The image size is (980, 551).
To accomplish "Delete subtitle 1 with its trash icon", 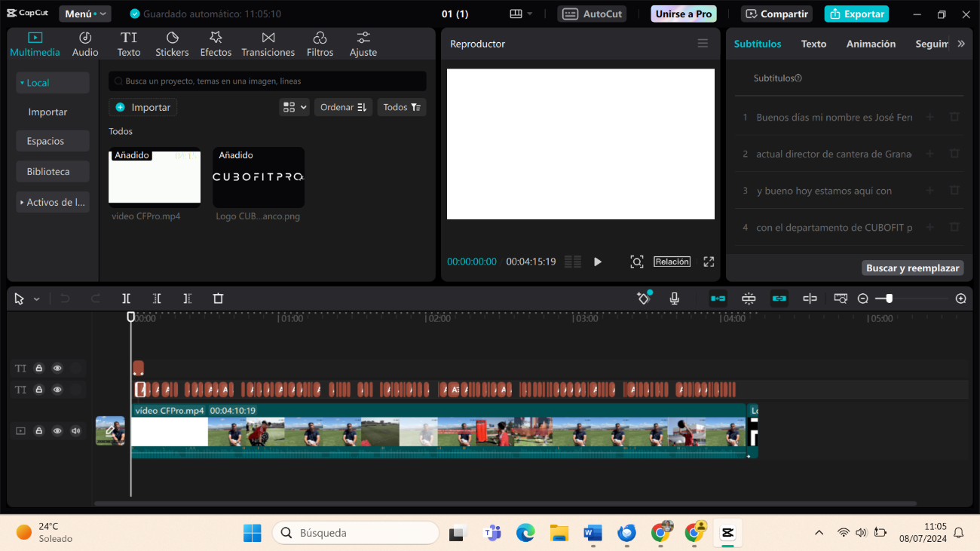I will click(x=954, y=117).
